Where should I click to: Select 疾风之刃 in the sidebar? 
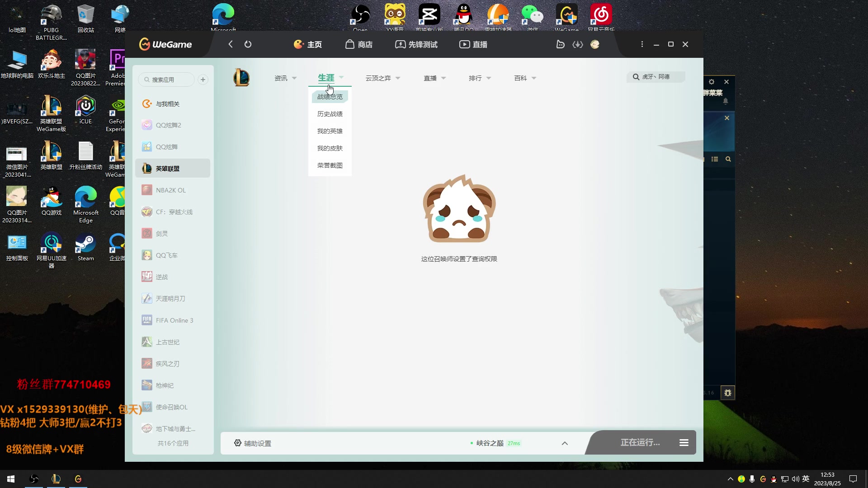[173, 364]
